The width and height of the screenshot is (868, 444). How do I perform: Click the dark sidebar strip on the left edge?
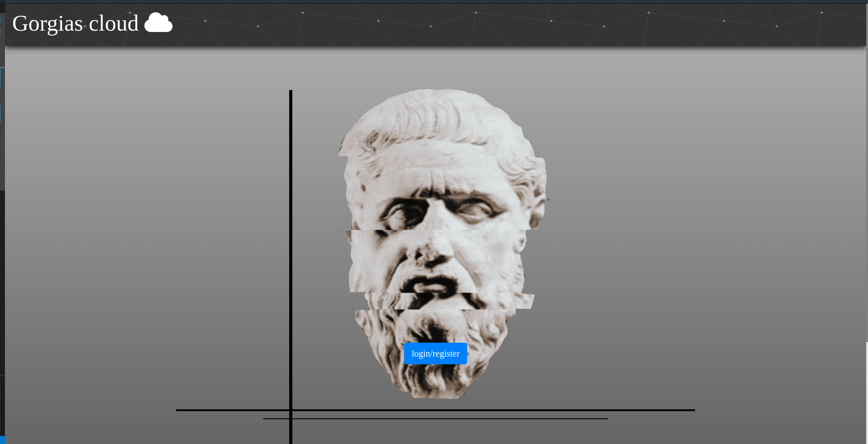[2, 270]
